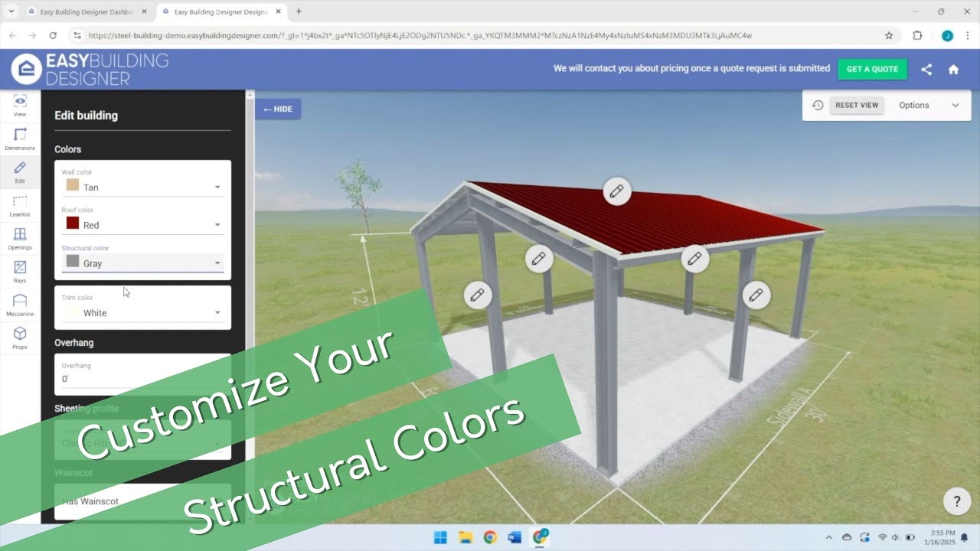Click the HIDE panel button
Screen dimensions: 980x551
coord(278,109)
